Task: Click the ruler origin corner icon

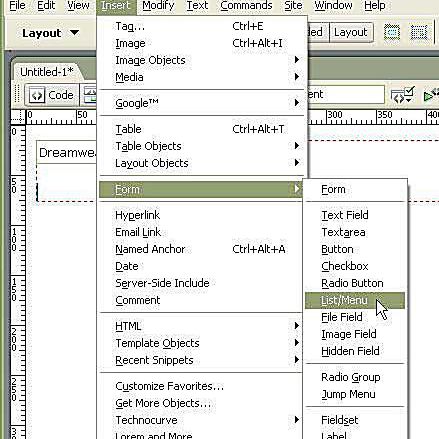Action: click(18, 117)
